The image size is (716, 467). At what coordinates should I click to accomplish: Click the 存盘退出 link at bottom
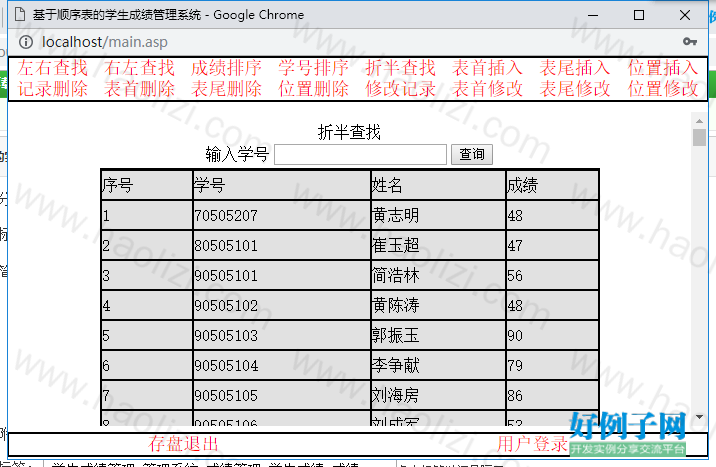pos(183,444)
